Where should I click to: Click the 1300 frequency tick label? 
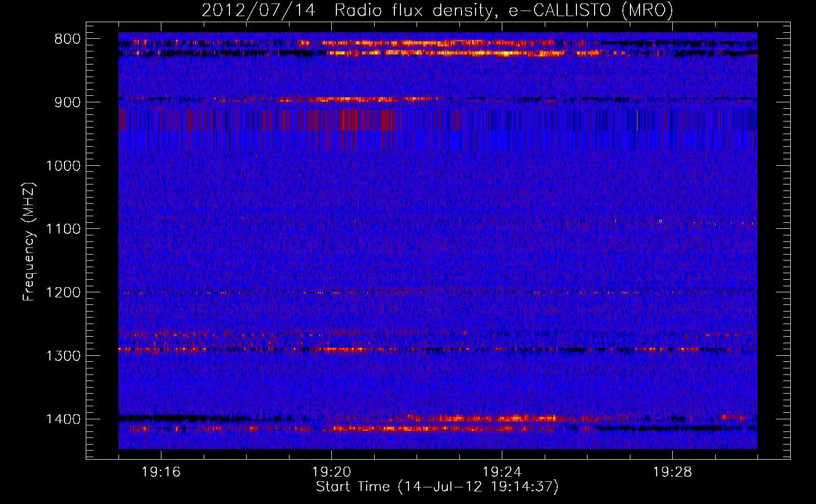(x=63, y=356)
